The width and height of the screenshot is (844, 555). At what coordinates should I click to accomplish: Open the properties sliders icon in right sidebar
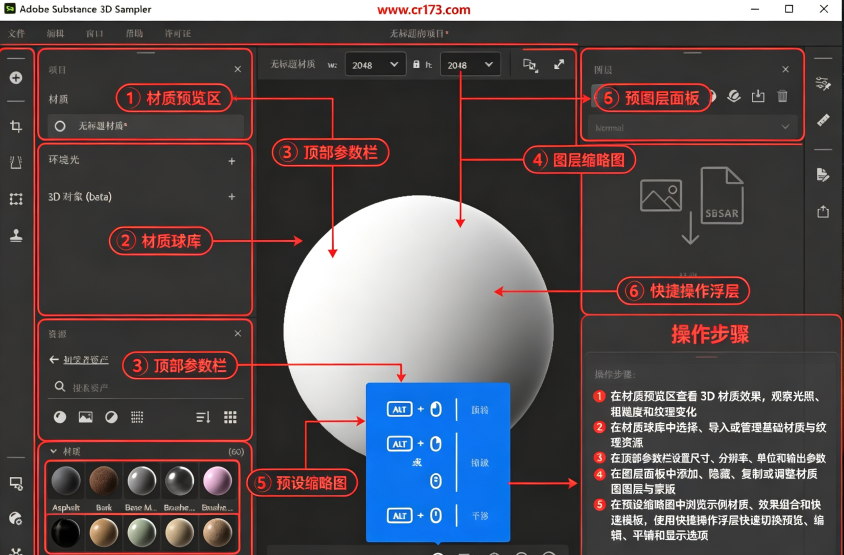point(822,83)
